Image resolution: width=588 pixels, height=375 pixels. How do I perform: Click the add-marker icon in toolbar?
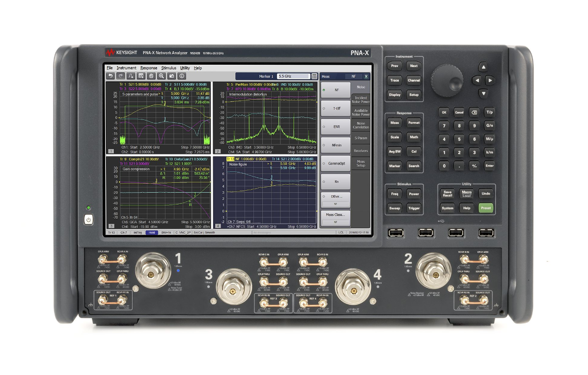coord(130,76)
